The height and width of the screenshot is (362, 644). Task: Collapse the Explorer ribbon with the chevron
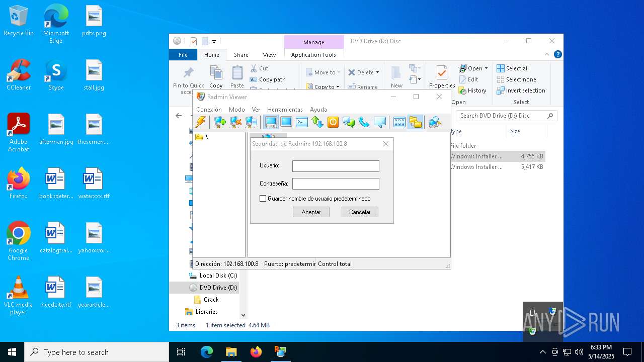tap(547, 54)
